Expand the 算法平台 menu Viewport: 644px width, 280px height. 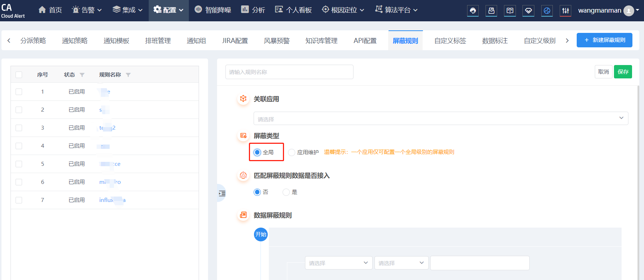[415, 10]
